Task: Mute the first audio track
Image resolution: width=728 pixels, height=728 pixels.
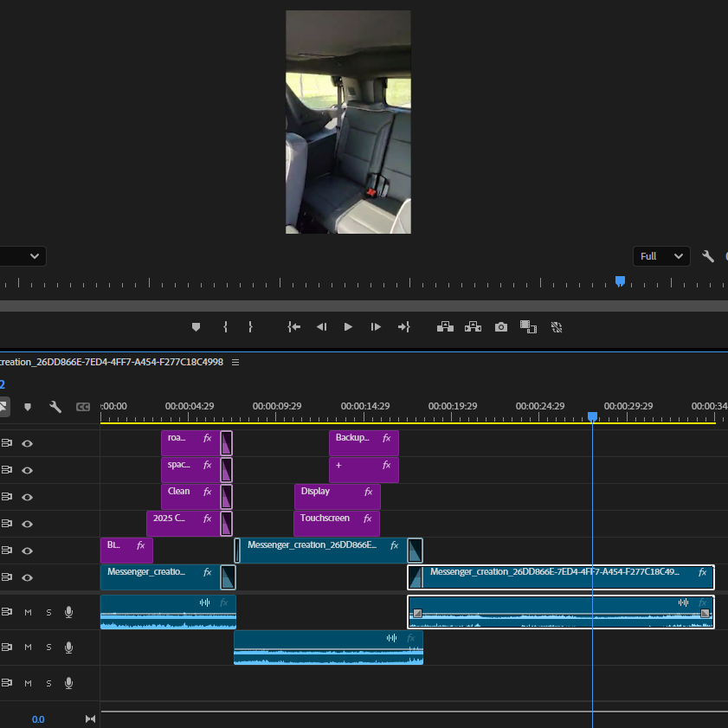Action: (x=28, y=612)
